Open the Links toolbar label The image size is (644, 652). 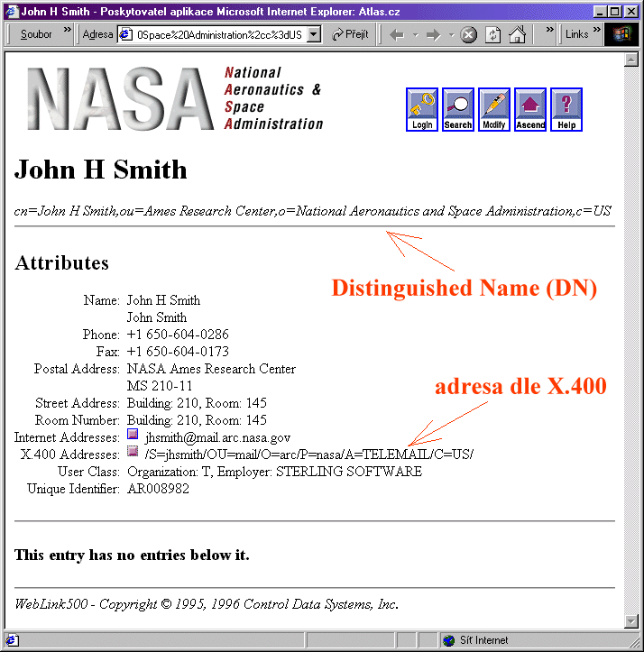[x=576, y=34]
